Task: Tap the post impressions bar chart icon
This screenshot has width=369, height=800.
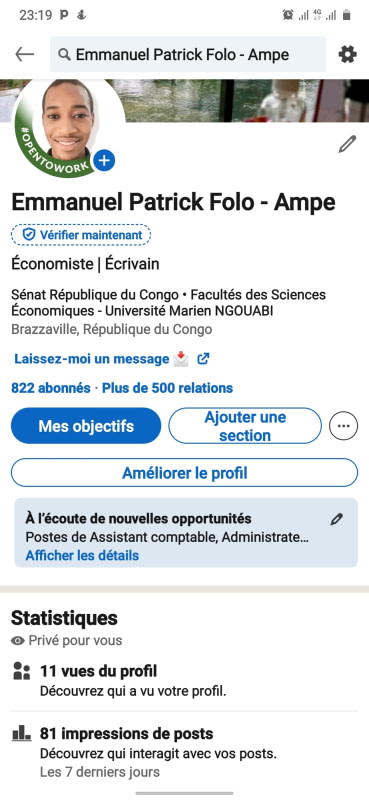Action: click(21, 735)
